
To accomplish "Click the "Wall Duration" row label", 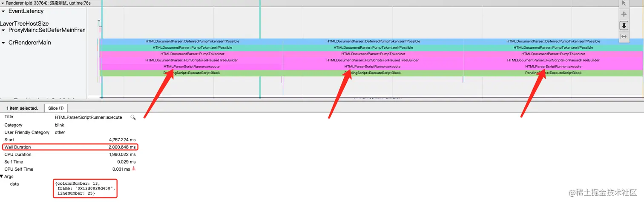I will (17, 147).
